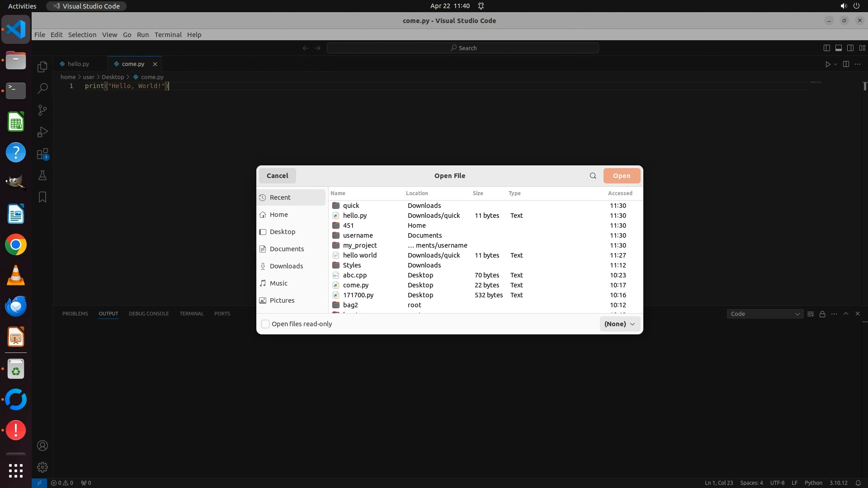Viewport: 868px width, 488px height.
Task: Open the Extensions view
Action: coord(42,154)
